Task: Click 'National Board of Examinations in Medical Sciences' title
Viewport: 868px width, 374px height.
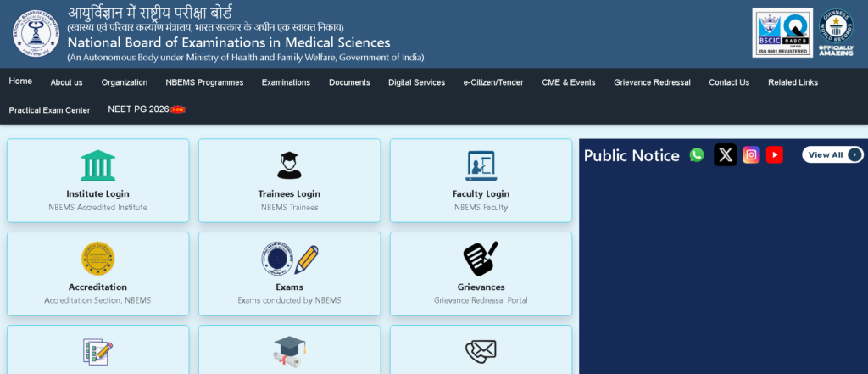Action: pyautogui.click(x=229, y=42)
